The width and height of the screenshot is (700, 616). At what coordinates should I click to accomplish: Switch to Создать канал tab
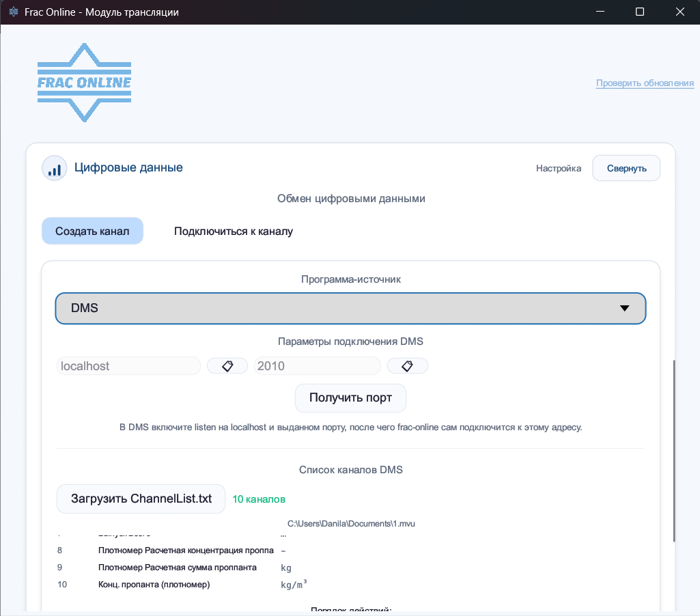(x=92, y=231)
